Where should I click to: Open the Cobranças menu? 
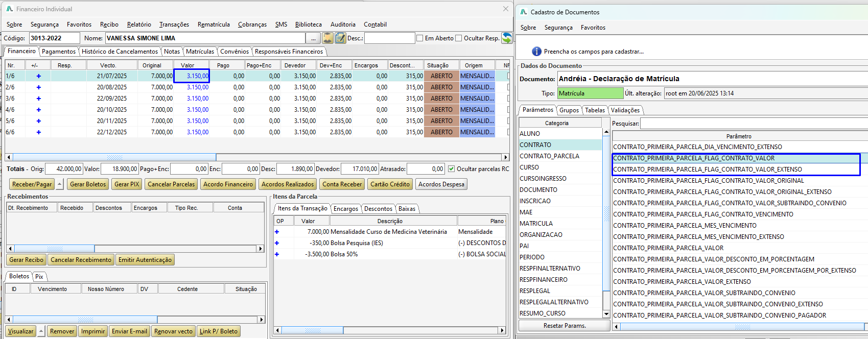[252, 25]
